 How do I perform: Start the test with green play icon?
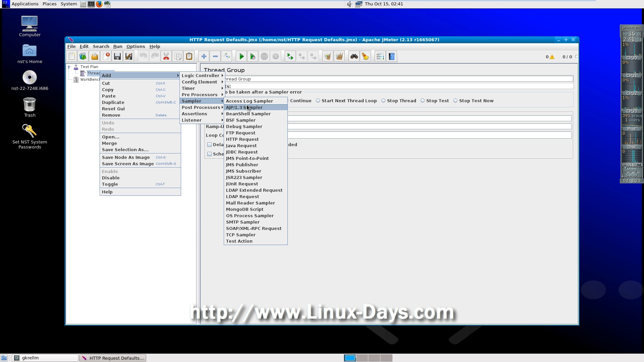(x=241, y=57)
